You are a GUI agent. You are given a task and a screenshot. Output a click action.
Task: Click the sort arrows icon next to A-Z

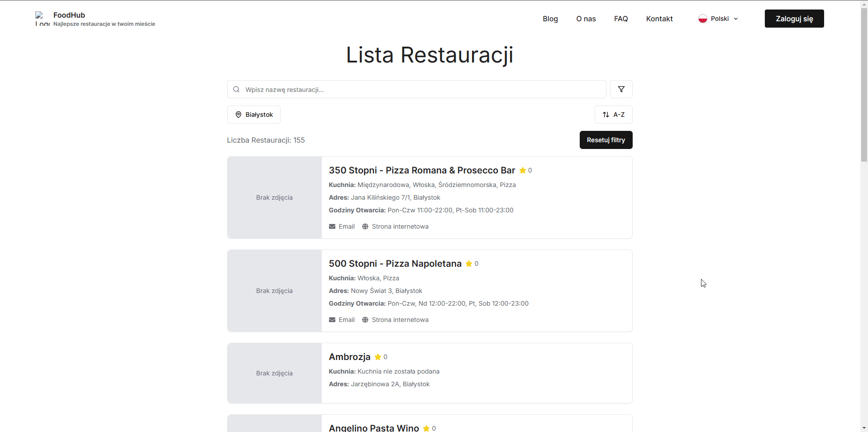(606, 115)
